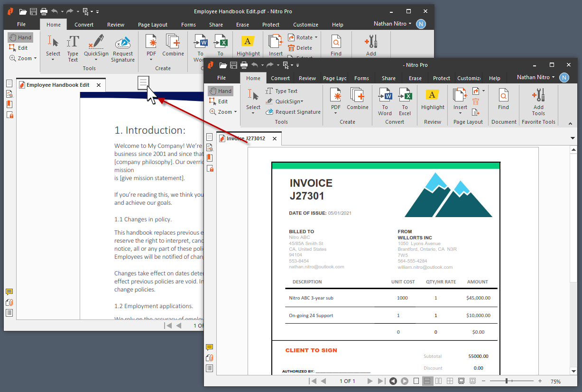Screen dimensions: 582x392
Task: Click print icon in front window title bar
Action: click(244, 65)
